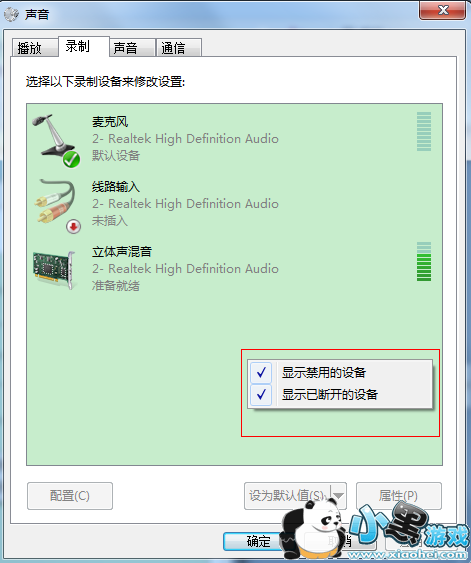
Task: Expand the 设为默认值 dropdown arrow
Action: [338, 496]
